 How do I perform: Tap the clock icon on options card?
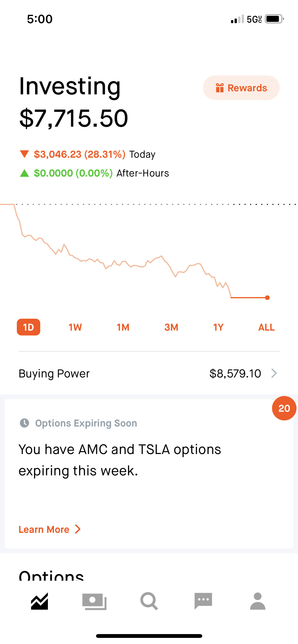(x=24, y=423)
